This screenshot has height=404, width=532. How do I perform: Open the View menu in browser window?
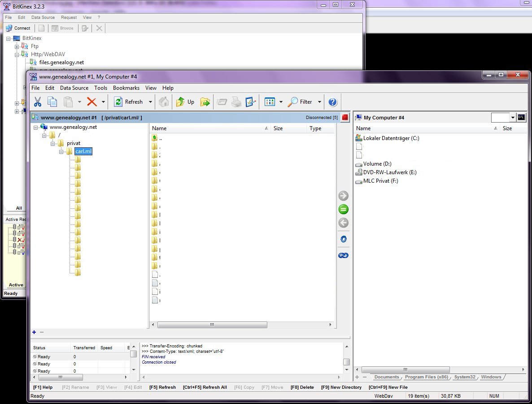point(151,88)
